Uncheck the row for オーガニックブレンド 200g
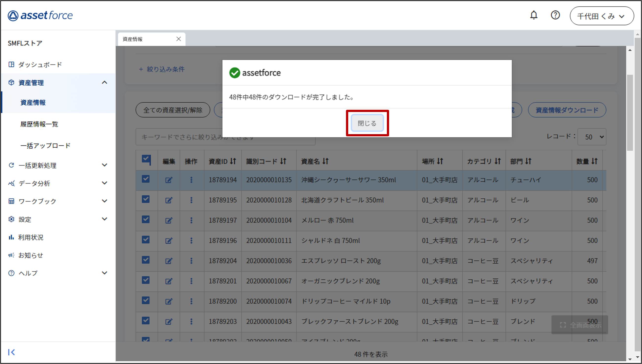 point(146,280)
